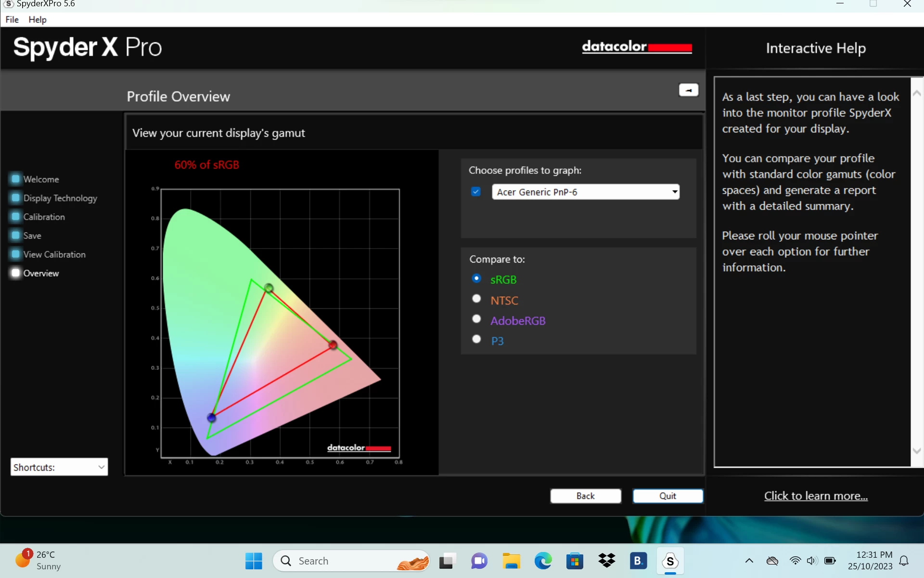Open Microsoft Edge in the taskbar
This screenshot has height=578, width=924.
pyautogui.click(x=543, y=561)
